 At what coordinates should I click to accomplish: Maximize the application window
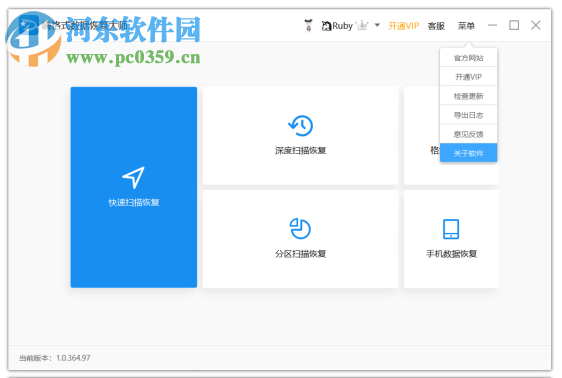pyautogui.click(x=514, y=25)
